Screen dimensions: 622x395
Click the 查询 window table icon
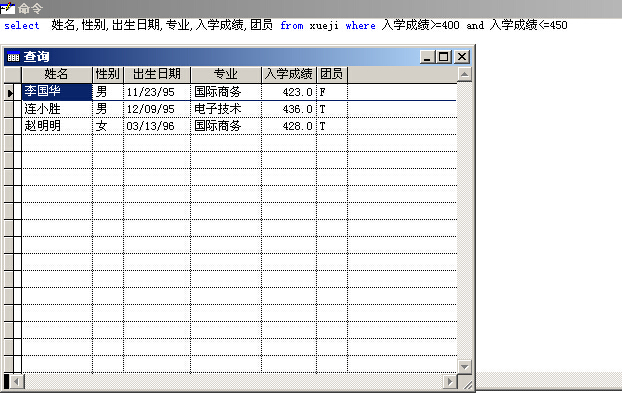tap(13, 57)
